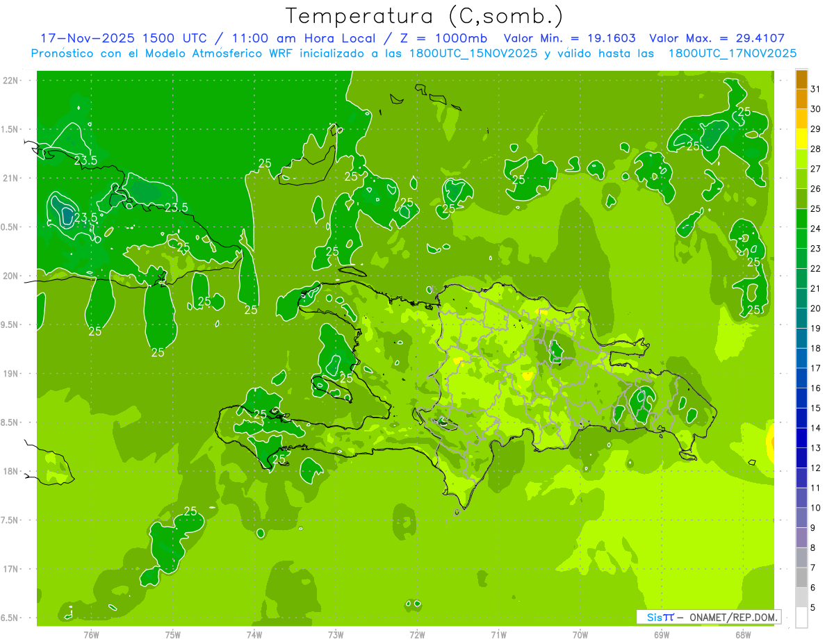The image size is (834, 644).
Task: Click the 68W longitude axis label
Action: 743,634
